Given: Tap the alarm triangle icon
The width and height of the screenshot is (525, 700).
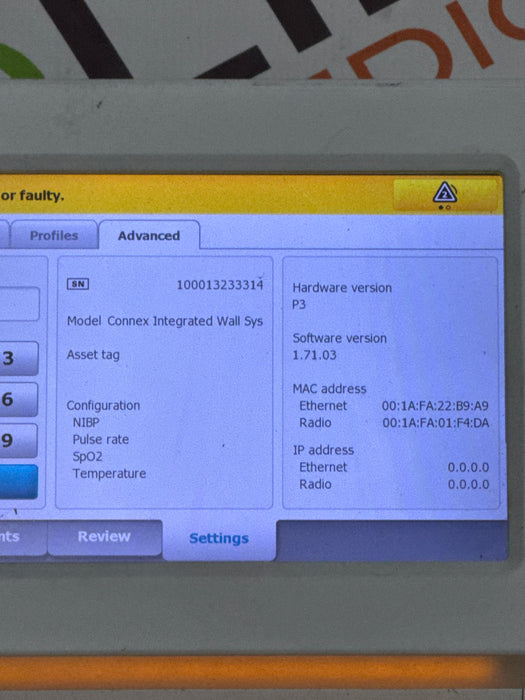Looking at the screenshot, I should pyautogui.click(x=445, y=193).
